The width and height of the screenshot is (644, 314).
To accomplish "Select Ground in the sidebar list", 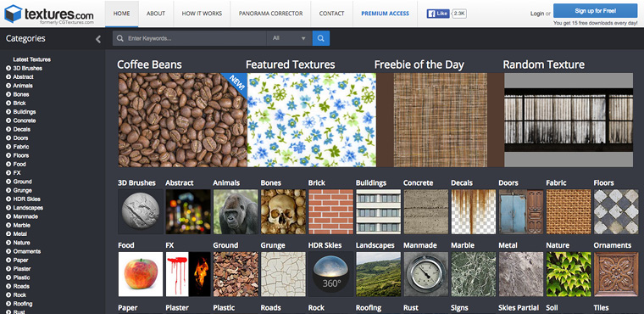I will click(x=22, y=182).
